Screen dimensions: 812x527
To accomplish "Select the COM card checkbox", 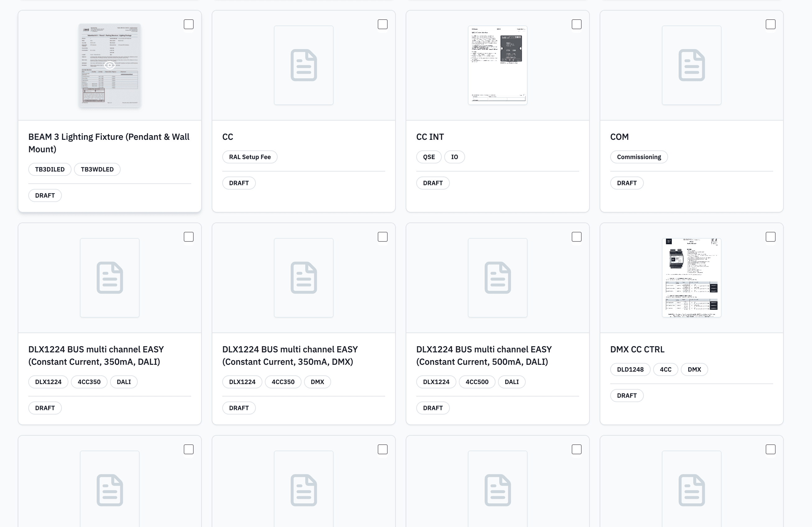I will click(770, 24).
